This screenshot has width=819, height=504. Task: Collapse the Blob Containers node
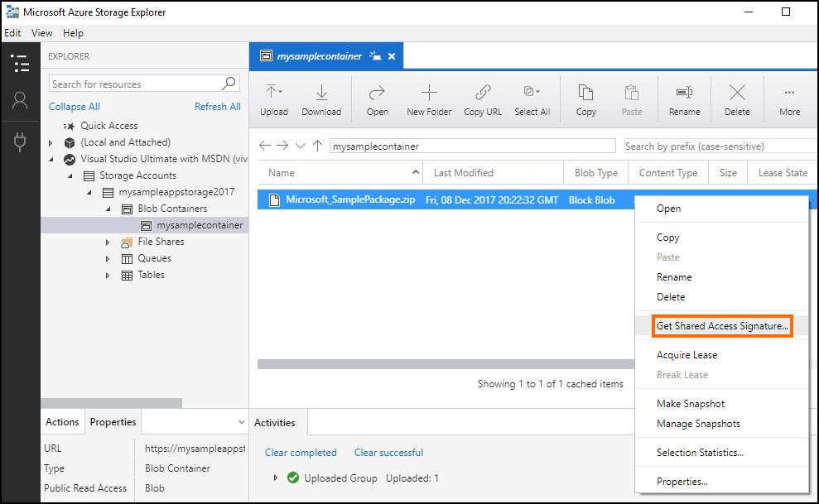(108, 209)
